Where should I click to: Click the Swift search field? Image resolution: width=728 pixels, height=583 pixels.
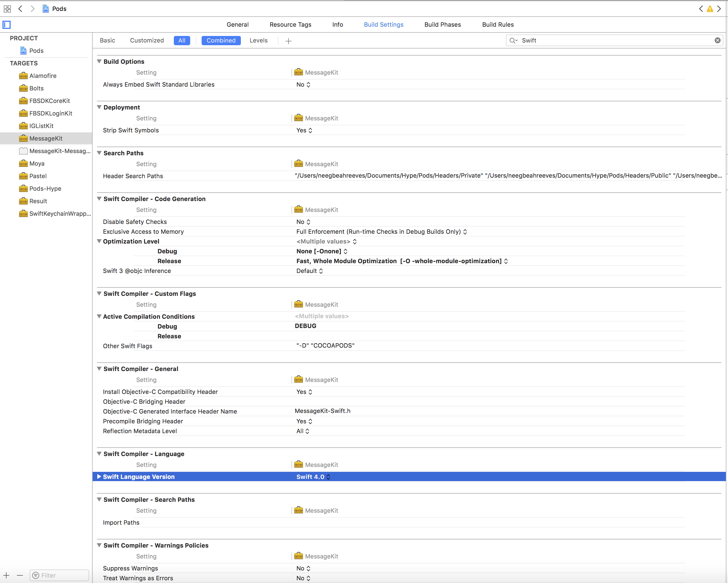[615, 41]
